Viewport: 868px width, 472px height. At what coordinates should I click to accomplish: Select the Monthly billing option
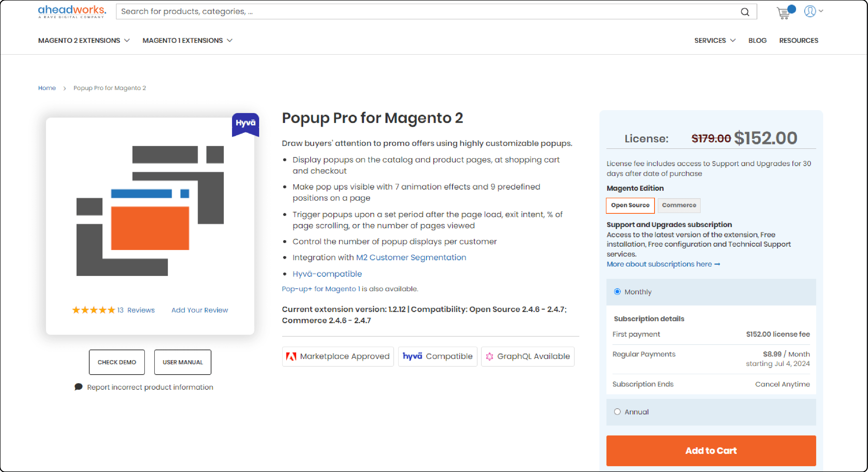coord(617,291)
